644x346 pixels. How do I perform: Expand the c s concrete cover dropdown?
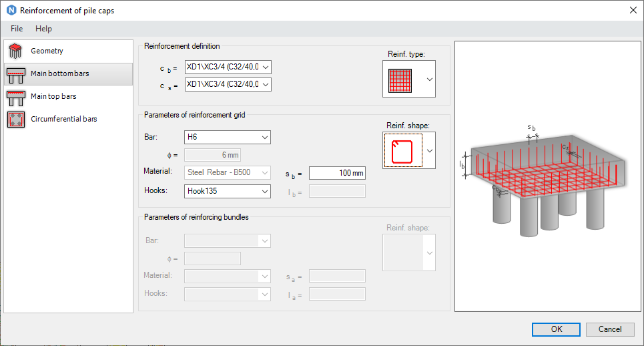[266, 84]
